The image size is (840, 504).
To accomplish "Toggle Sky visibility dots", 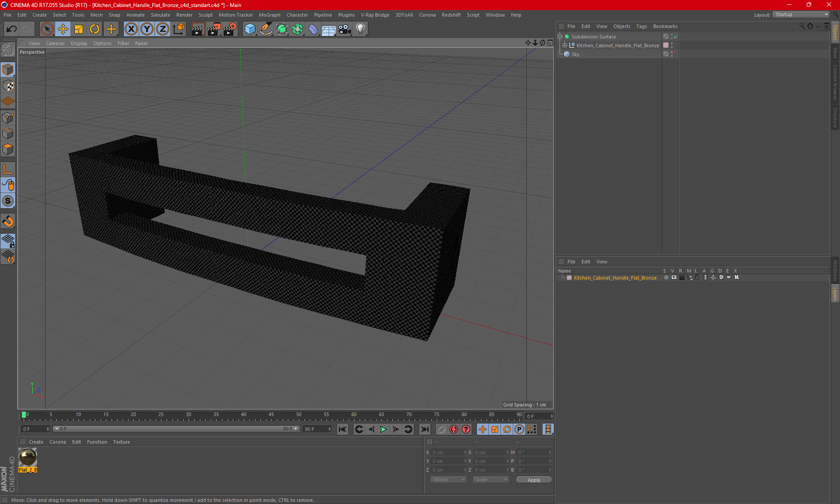I will (672, 54).
